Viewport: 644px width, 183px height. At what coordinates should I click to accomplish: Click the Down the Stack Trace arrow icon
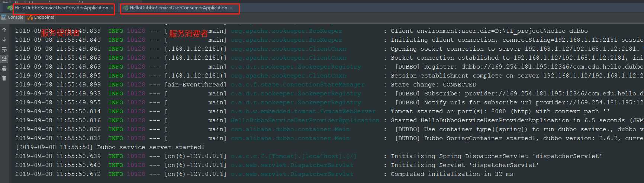4,40
